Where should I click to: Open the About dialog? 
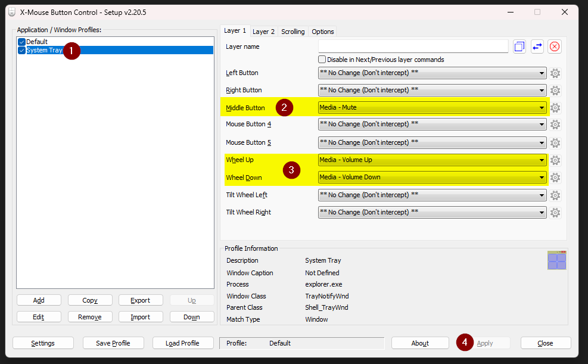tap(420, 343)
